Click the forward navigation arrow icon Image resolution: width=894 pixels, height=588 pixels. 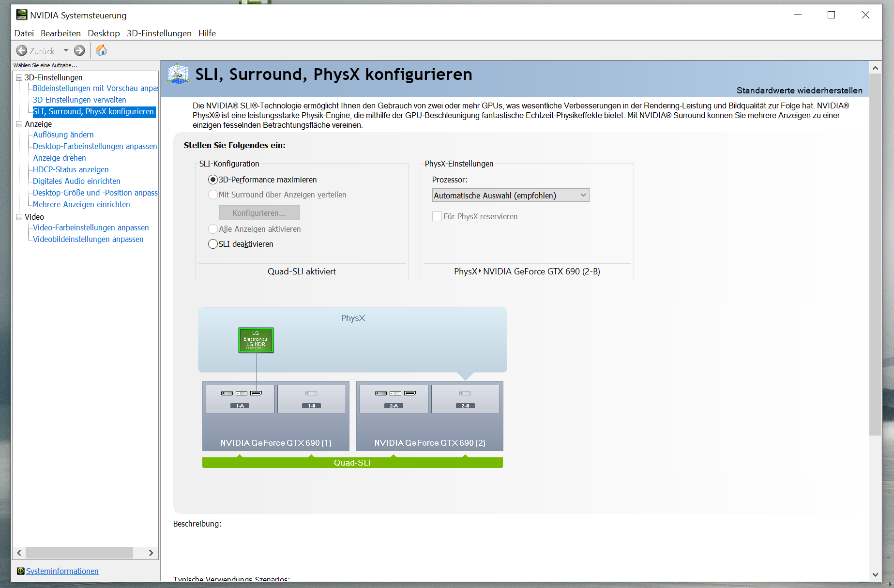(79, 50)
